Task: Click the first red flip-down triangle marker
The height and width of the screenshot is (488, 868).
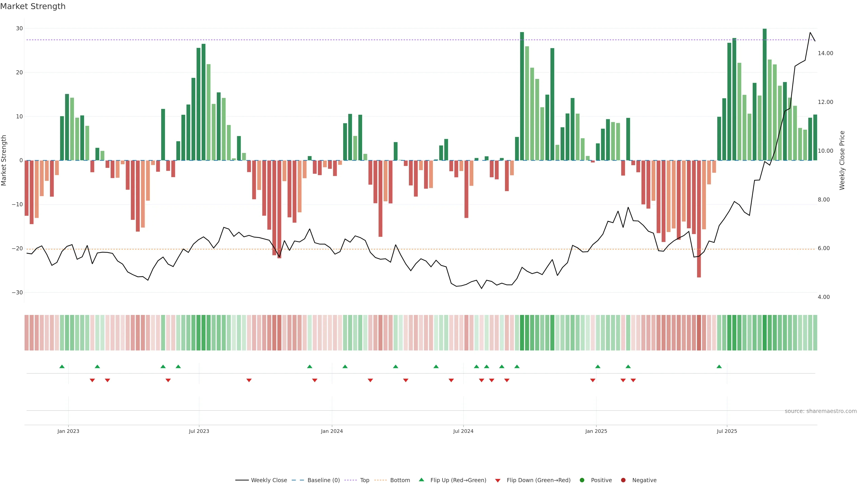Action: 92,380
